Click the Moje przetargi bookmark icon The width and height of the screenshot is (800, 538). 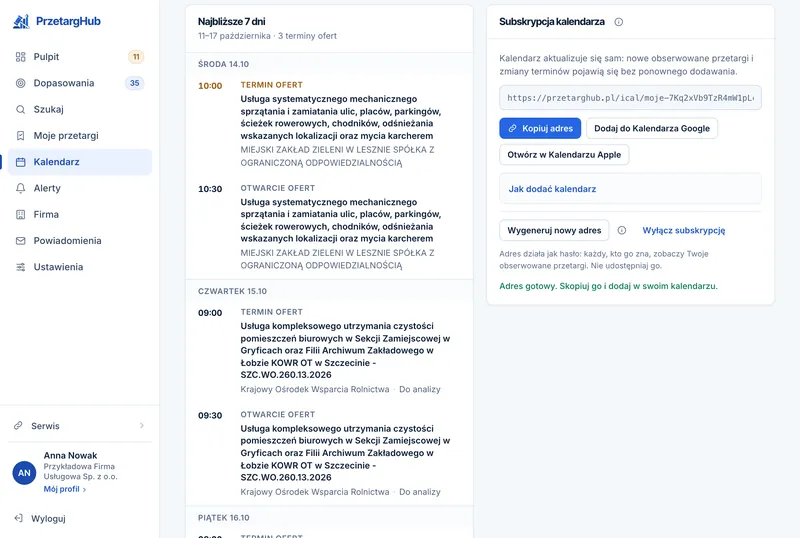(20, 136)
